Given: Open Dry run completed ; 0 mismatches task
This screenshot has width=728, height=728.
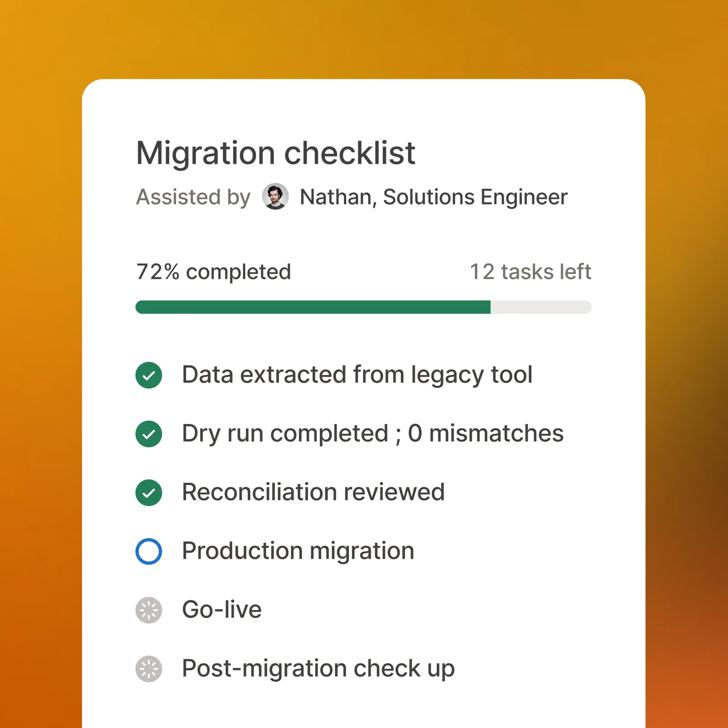Looking at the screenshot, I should [373, 434].
